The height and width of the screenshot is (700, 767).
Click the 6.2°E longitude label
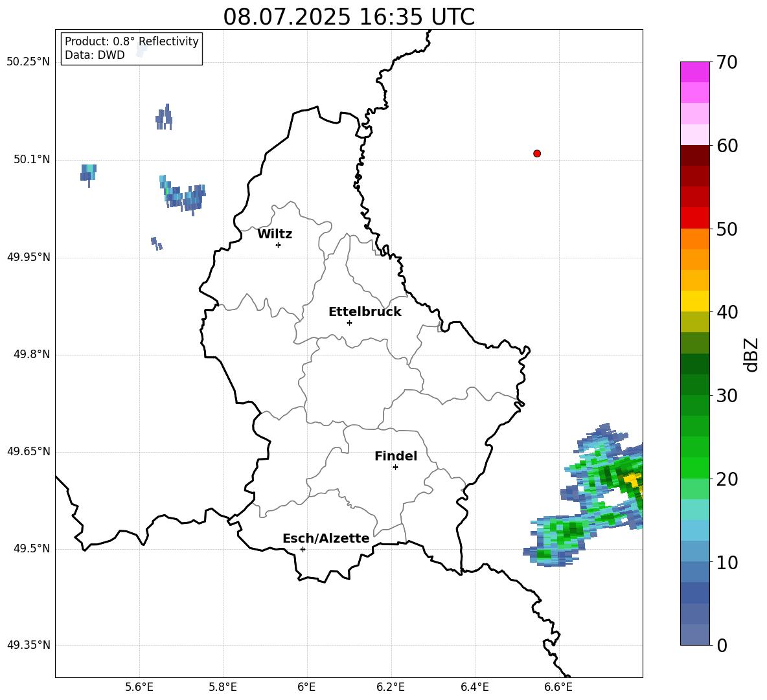pos(391,687)
